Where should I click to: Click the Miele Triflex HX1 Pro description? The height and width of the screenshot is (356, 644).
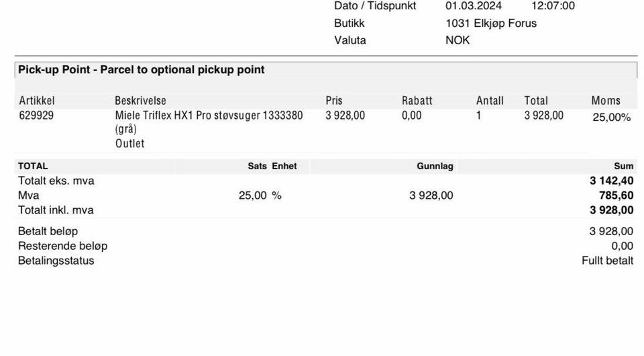[209, 116]
